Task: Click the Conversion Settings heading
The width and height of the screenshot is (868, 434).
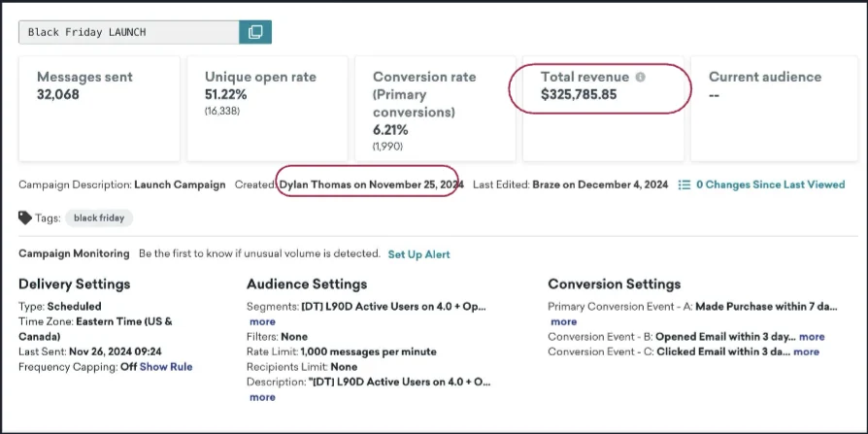Action: point(615,284)
